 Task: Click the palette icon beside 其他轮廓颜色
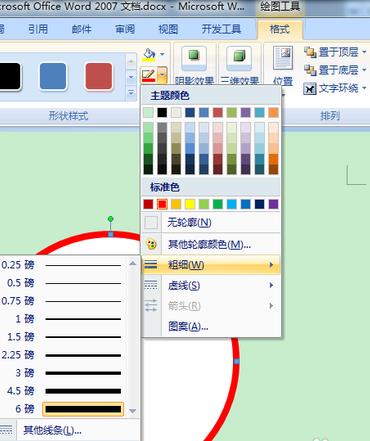[151, 245]
